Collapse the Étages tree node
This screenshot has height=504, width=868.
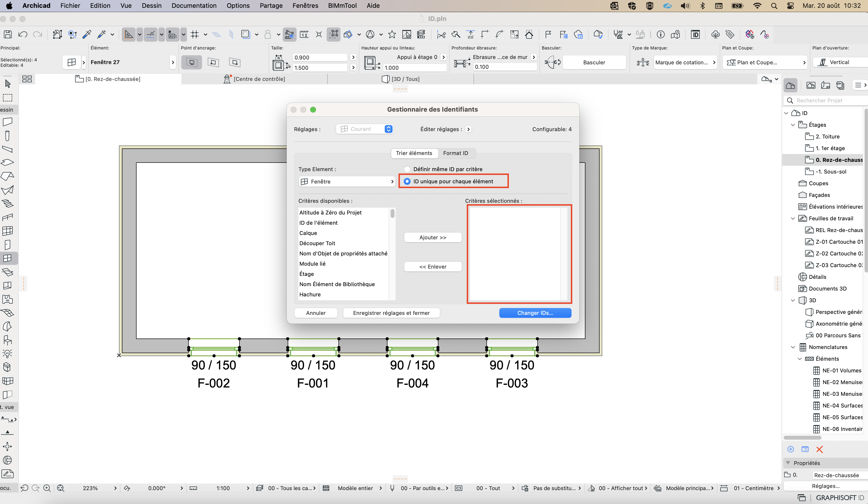pos(793,125)
